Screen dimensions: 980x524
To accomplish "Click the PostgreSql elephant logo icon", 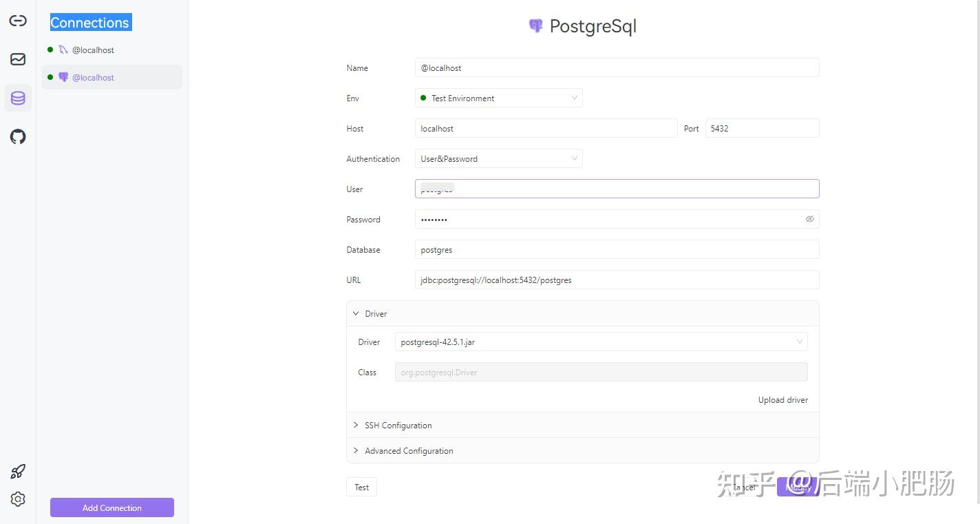I will [536, 25].
